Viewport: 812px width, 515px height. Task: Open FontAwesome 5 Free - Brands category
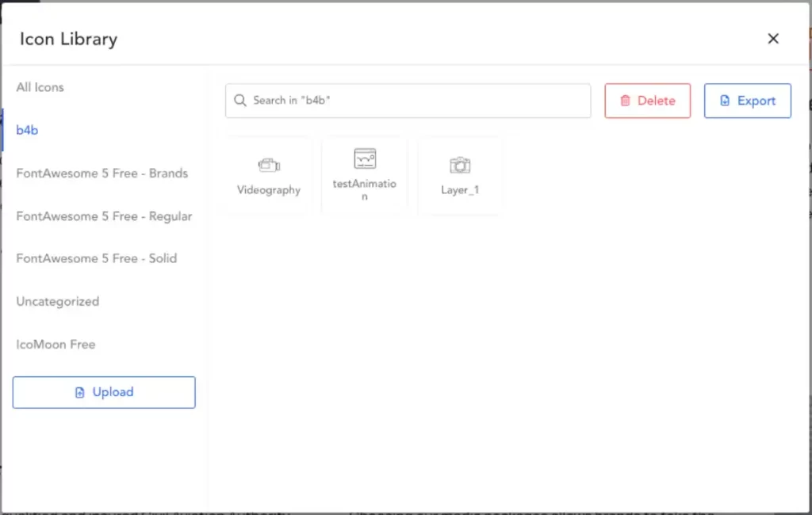click(102, 173)
